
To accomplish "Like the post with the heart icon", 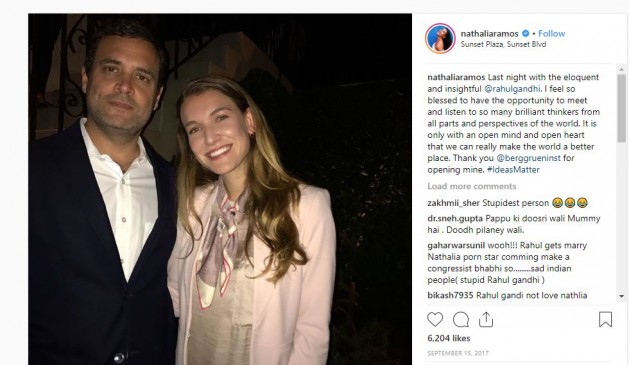I will pyautogui.click(x=435, y=319).
